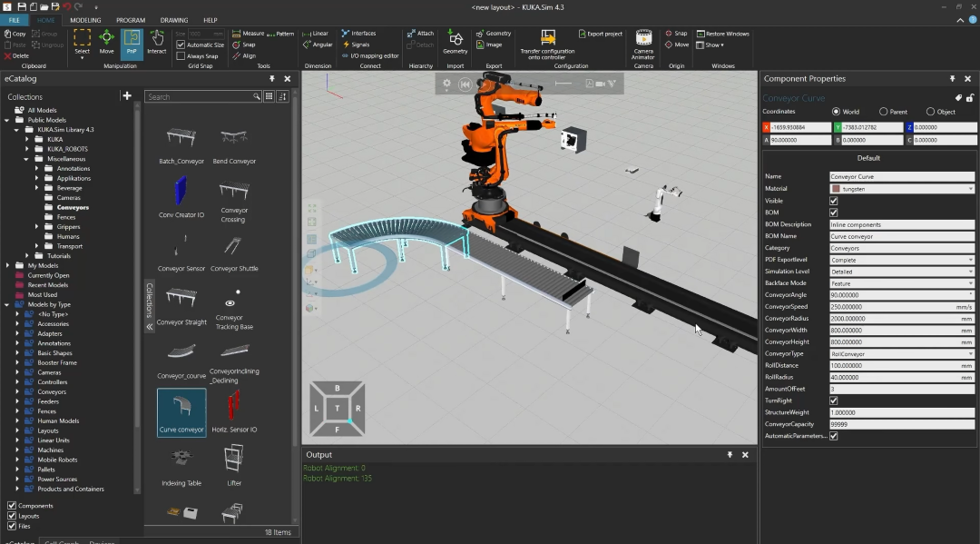This screenshot has width=980, height=544.
Task: Toggle Always Snap checkbox
Action: (181, 55)
